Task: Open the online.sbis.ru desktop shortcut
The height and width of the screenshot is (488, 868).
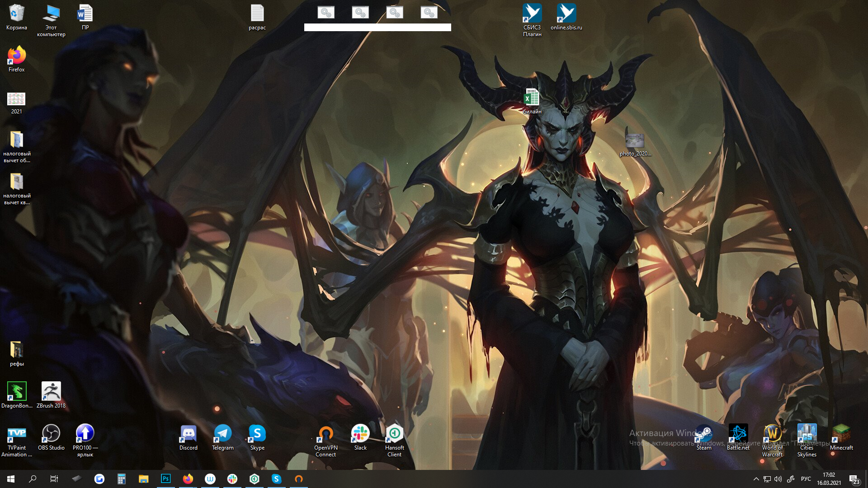Action: pyautogui.click(x=566, y=17)
